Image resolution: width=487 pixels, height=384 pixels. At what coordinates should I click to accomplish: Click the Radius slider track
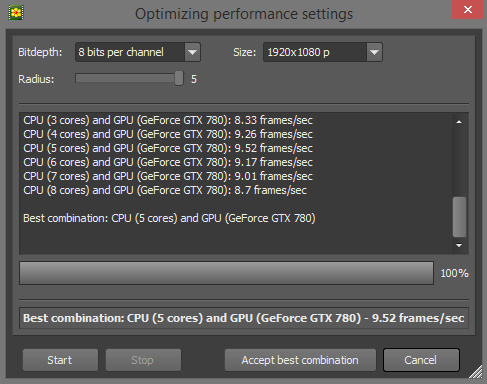point(129,78)
